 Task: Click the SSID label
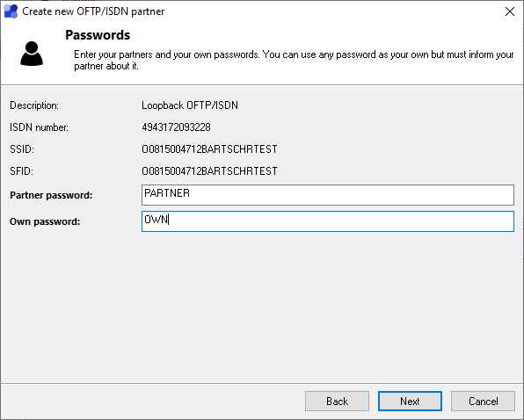[22, 148]
